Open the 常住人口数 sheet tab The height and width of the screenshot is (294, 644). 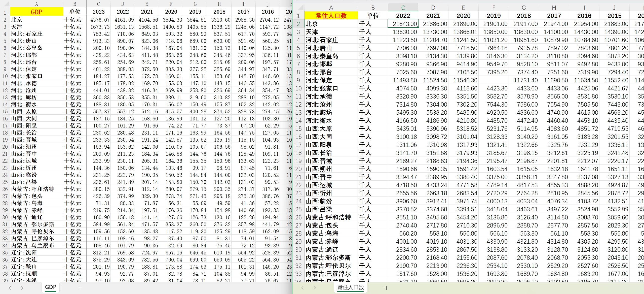pos(351,287)
